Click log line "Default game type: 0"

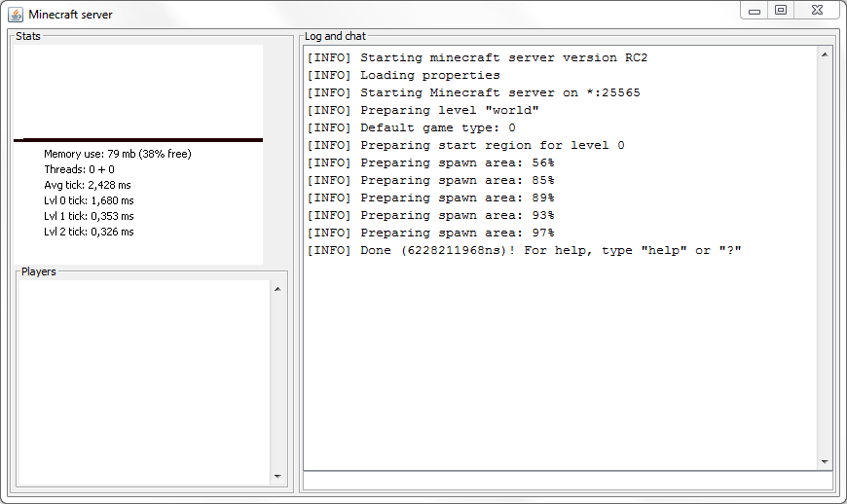pos(411,127)
